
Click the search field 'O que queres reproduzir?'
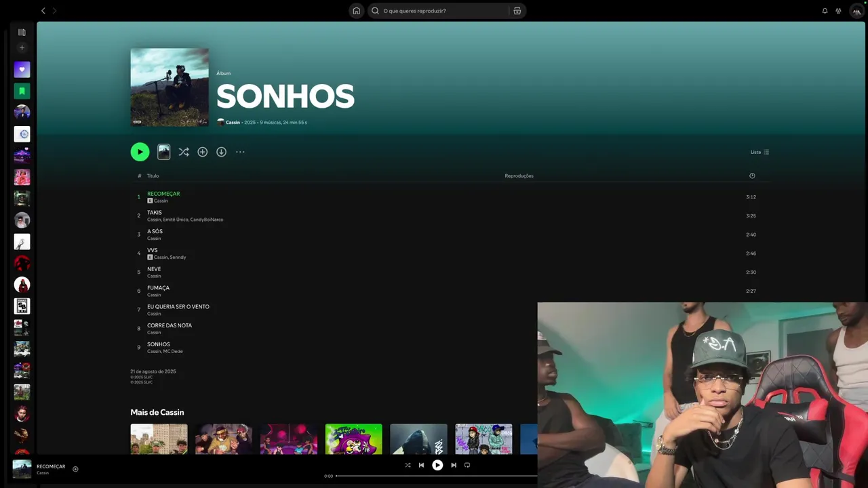[439, 11]
